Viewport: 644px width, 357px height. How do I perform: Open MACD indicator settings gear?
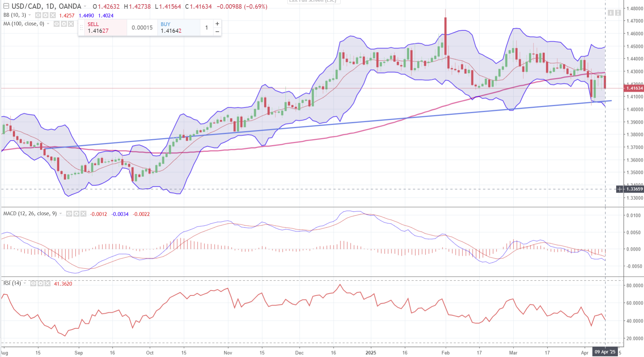(x=76, y=214)
